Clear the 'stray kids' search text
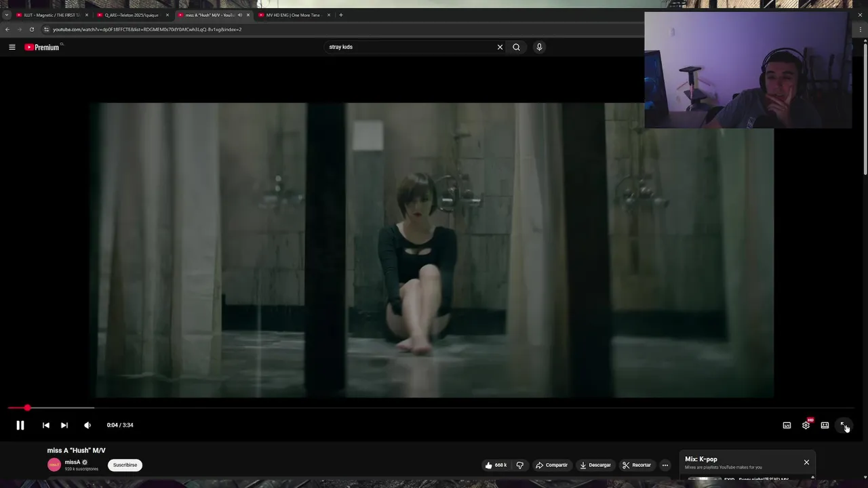The height and width of the screenshot is (488, 868). 500,47
